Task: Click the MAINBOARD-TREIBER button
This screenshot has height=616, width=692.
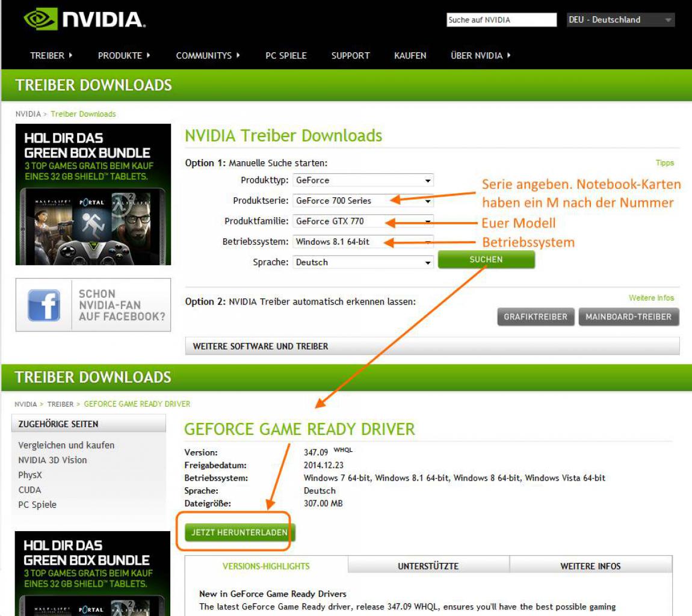Action: pyautogui.click(x=628, y=317)
